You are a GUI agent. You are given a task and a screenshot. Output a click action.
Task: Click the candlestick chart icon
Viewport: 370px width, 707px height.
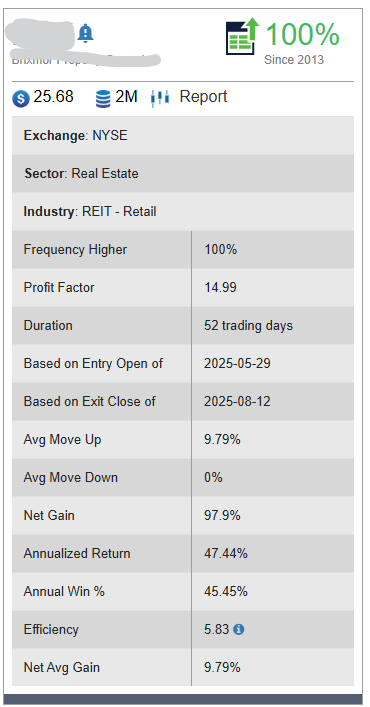tap(160, 98)
